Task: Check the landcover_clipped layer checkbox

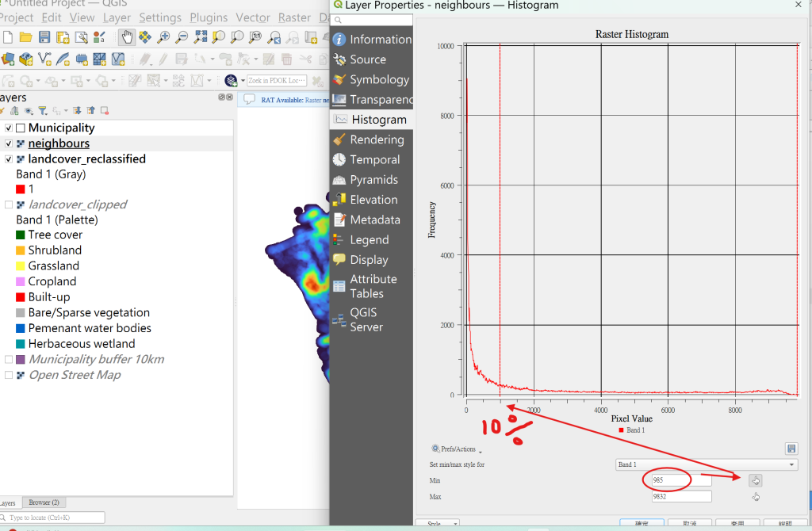Action: [8, 204]
